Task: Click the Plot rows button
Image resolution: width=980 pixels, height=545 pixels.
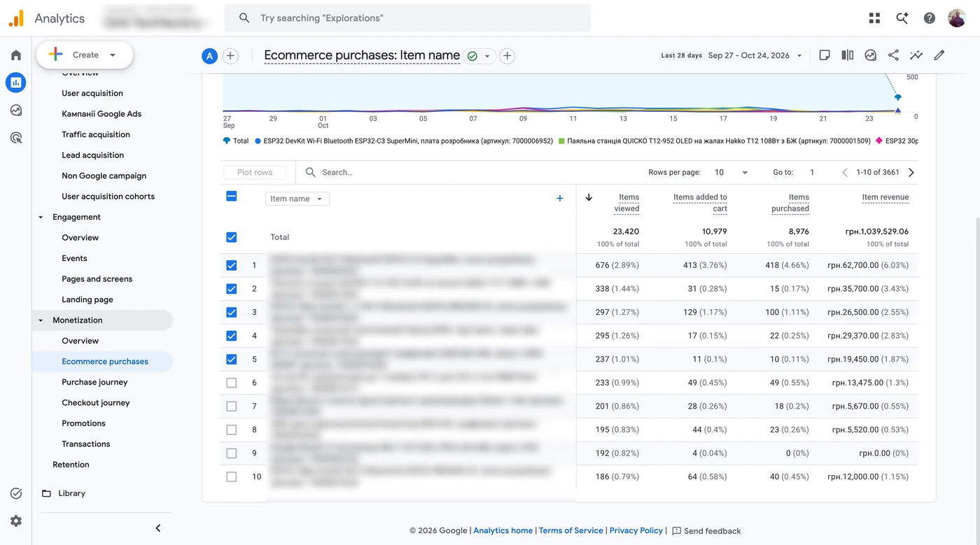Action: click(x=255, y=172)
